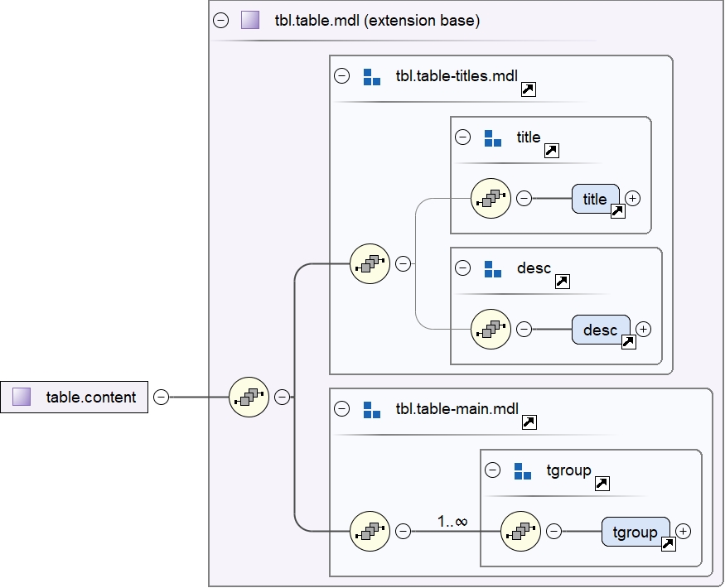This screenshot has height=588, width=725.
Task: Collapse the tgroup group header minus icon
Action: pyautogui.click(x=491, y=470)
